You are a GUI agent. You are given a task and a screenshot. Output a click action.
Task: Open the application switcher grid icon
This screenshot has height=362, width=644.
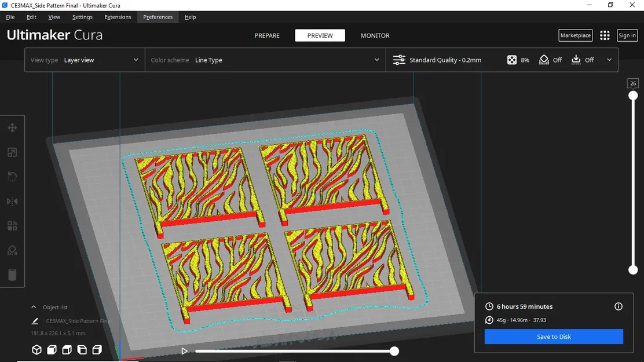(x=605, y=35)
